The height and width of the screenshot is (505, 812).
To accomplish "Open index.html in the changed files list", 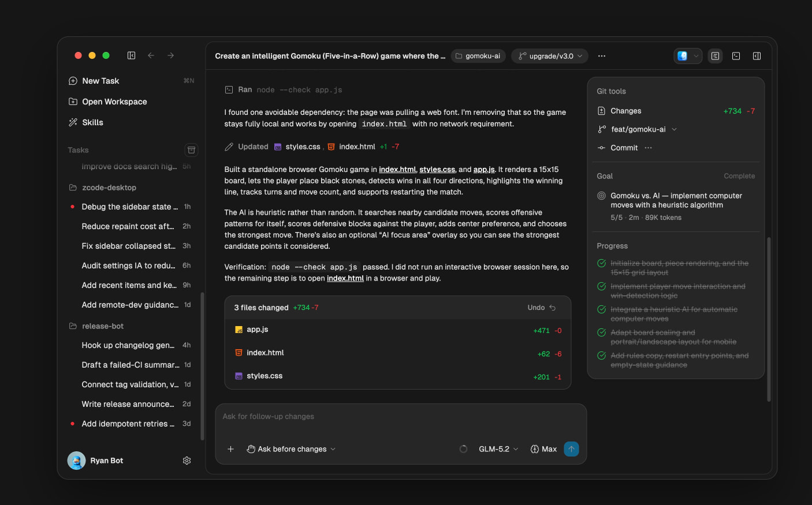I will (398, 353).
